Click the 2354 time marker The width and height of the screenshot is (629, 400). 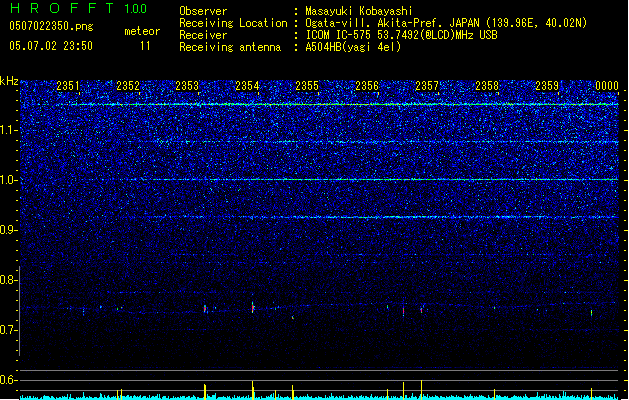coord(248,86)
